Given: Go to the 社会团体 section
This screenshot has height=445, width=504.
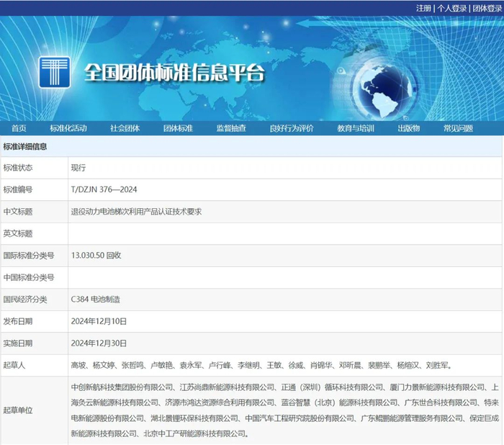Looking at the screenshot, I should [125, 128].
